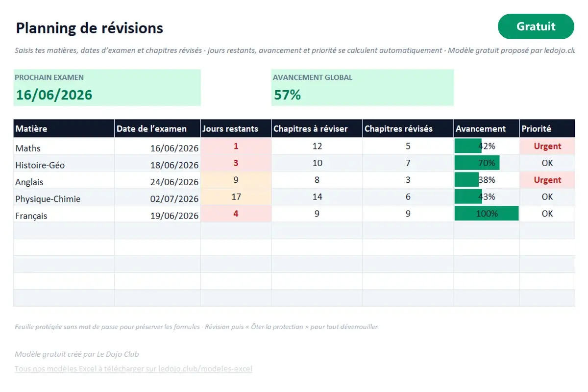
Task: Click Histoire-Géo chapters revised value 7
Action: pyautogui.click(x=408, y=164)
